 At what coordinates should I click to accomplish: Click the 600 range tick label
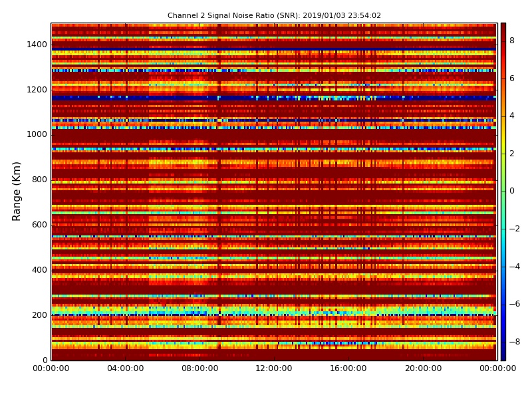39,225
